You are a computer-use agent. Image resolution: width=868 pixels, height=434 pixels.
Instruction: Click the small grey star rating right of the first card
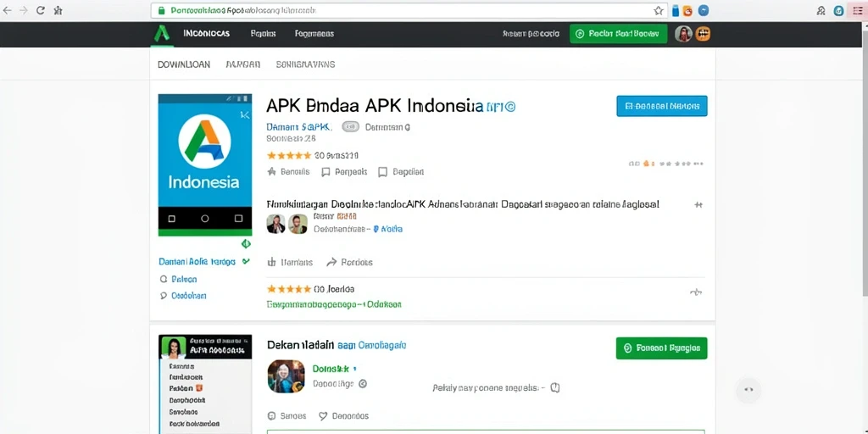[666, 164]
